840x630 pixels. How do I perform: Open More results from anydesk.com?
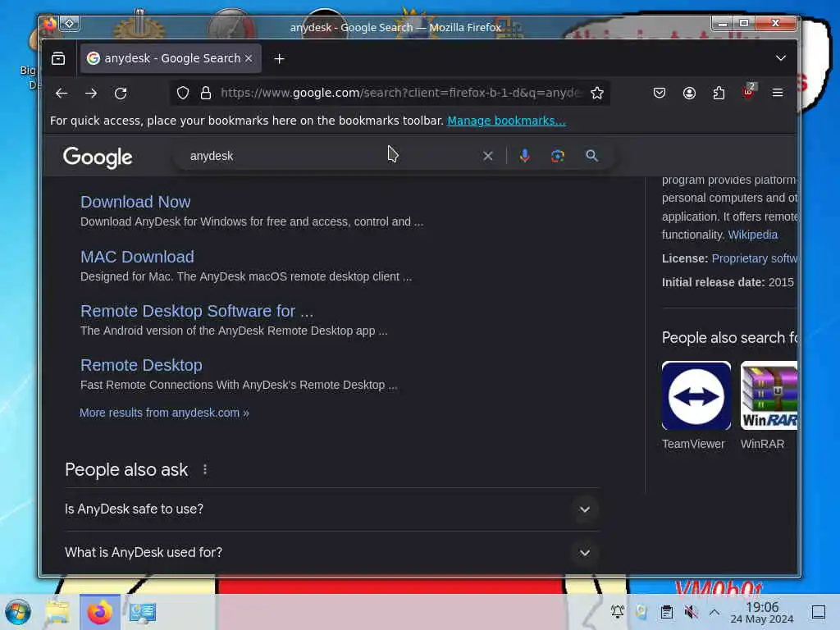click(164, 413)
